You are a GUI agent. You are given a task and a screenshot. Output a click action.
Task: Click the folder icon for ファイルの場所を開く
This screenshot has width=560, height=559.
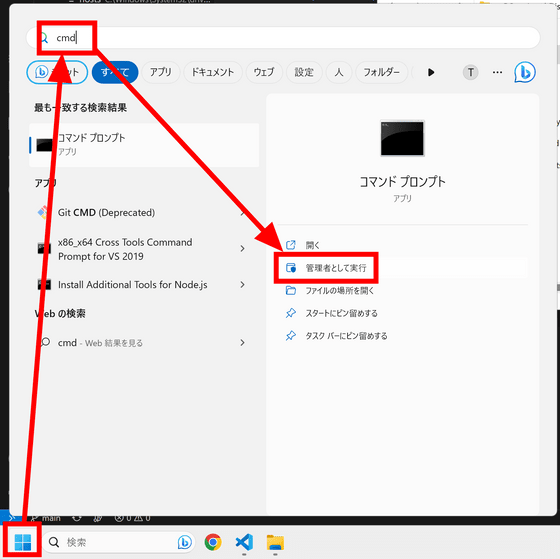pos(291,290)
